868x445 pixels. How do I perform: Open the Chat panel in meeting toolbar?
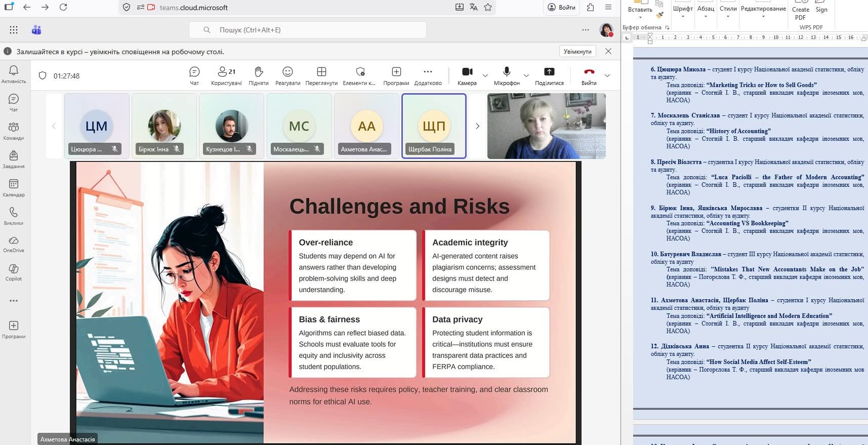(194, 75)
